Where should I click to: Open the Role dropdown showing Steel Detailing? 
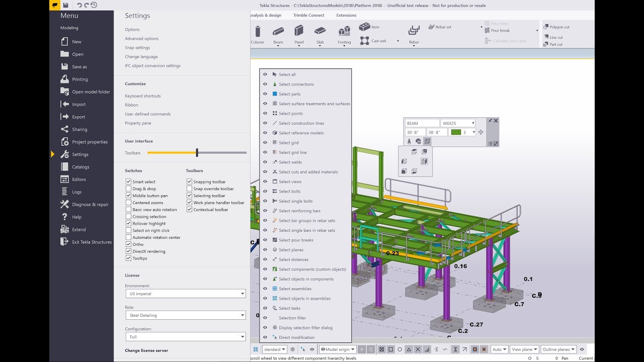185,315
